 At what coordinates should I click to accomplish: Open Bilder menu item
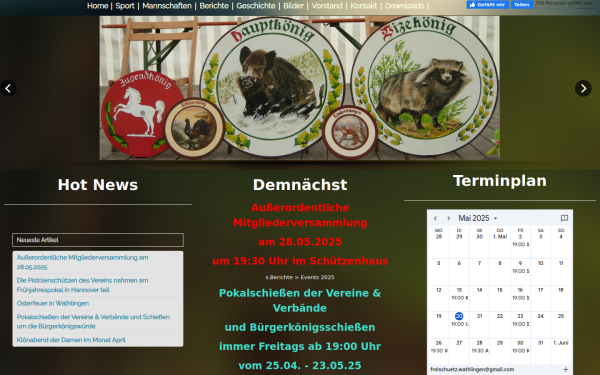293,6
